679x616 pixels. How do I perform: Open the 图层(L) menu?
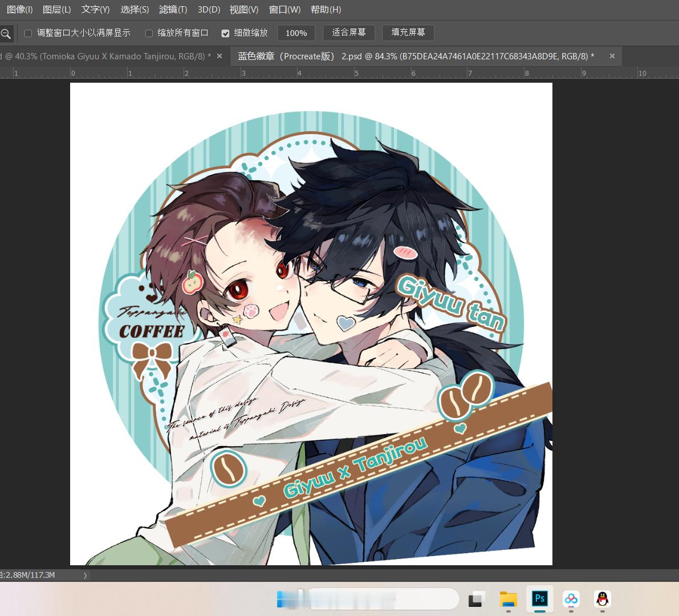56,9
